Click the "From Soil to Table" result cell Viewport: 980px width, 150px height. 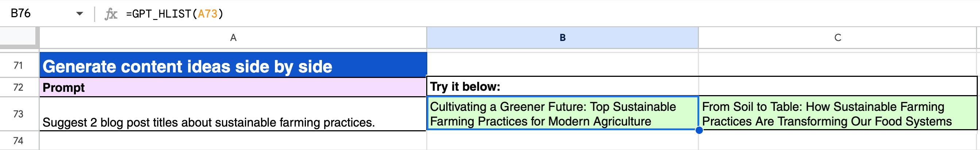837,114
